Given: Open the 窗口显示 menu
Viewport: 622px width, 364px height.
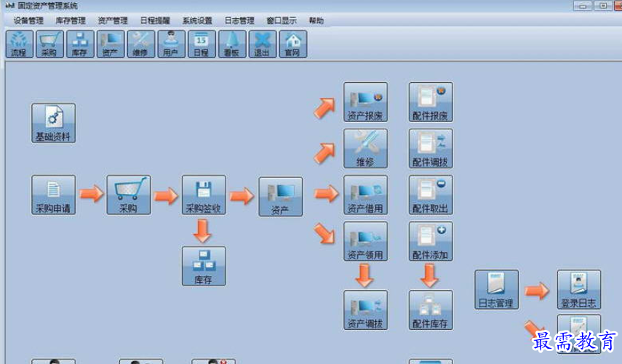Looking at the screenshot, I should (x=282, y=20).
